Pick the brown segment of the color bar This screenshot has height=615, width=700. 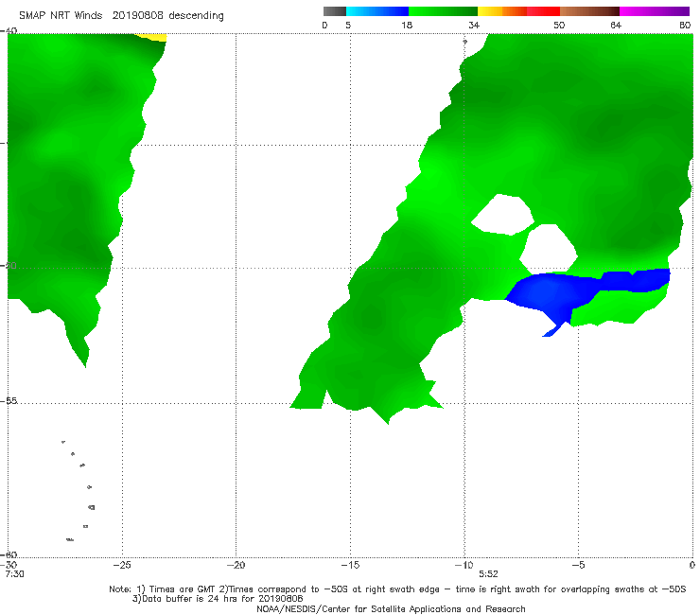tap(589, 11)
